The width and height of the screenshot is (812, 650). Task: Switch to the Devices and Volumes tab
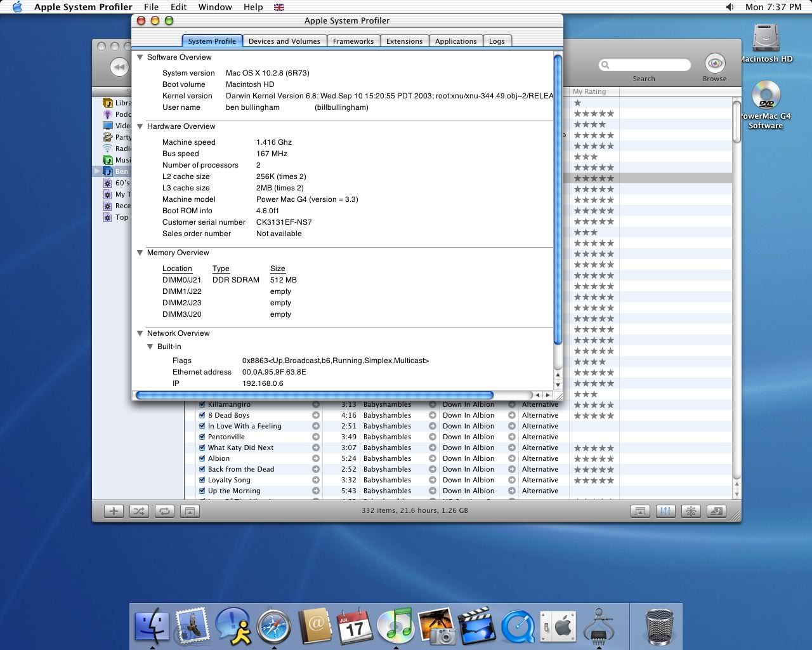point(284,41)
